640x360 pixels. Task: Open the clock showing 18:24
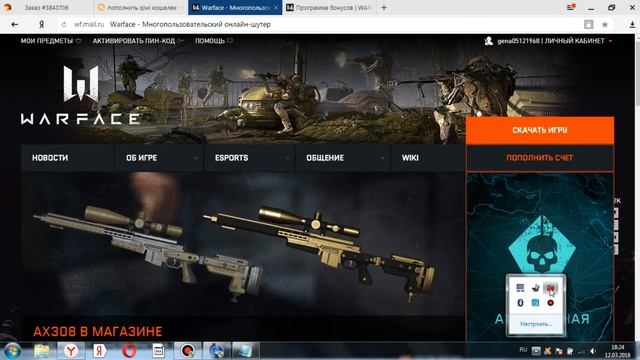(x=617, y=351)
